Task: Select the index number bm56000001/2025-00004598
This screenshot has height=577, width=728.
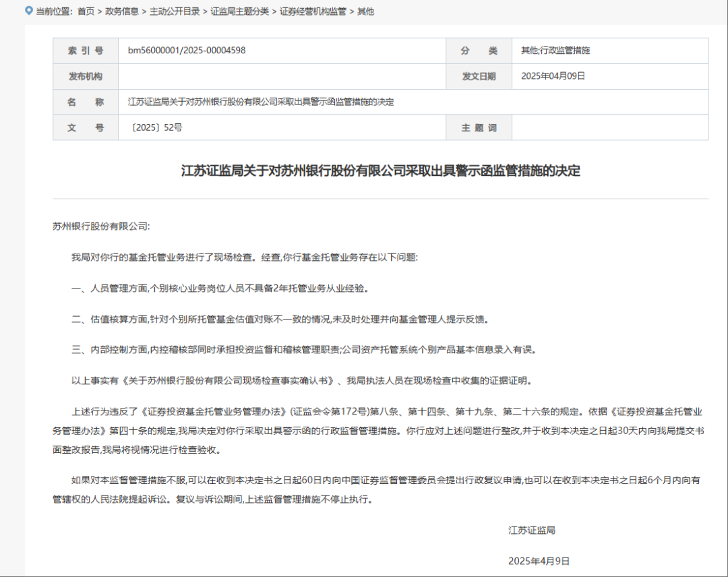Action: pos(185,50)
